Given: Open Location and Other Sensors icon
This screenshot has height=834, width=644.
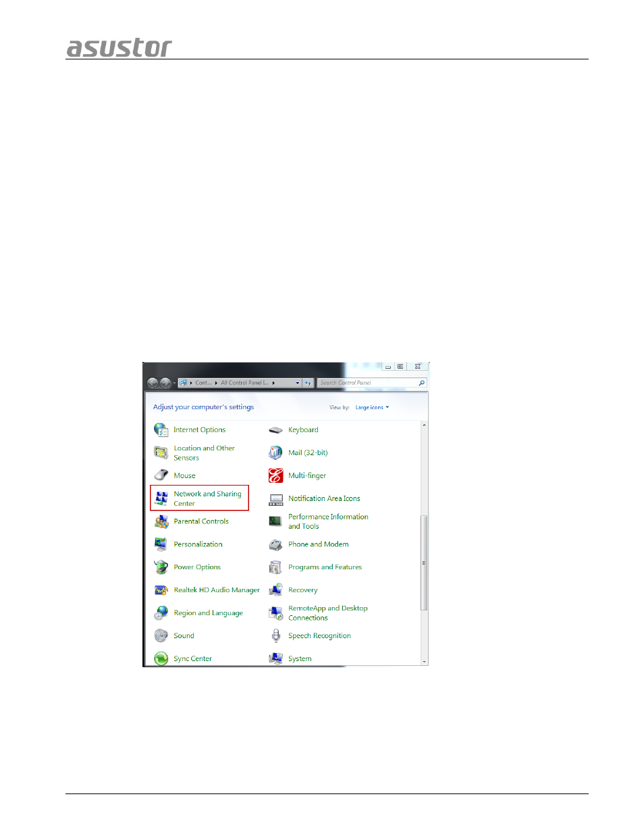Looking at the screenshot, I should point(161,452).
